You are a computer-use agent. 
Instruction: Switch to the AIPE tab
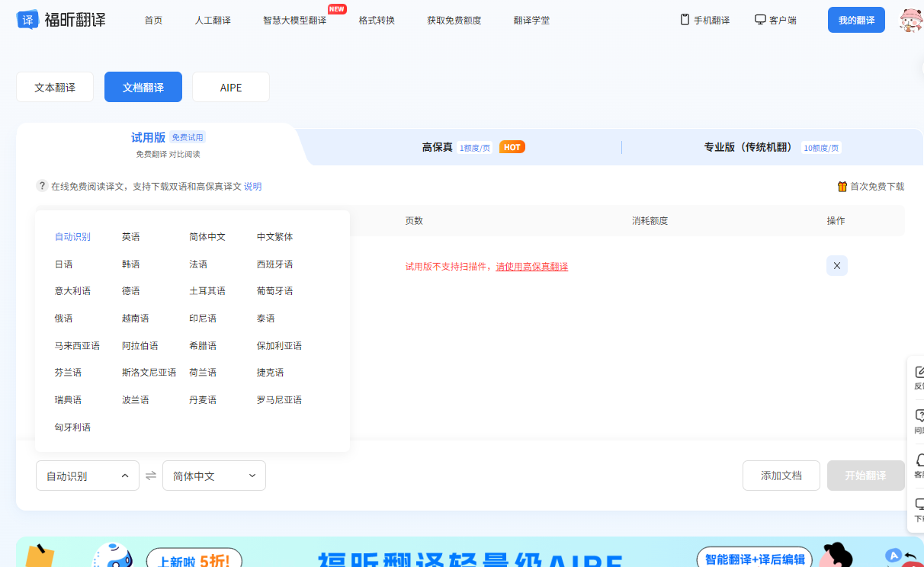coord(230,86)
